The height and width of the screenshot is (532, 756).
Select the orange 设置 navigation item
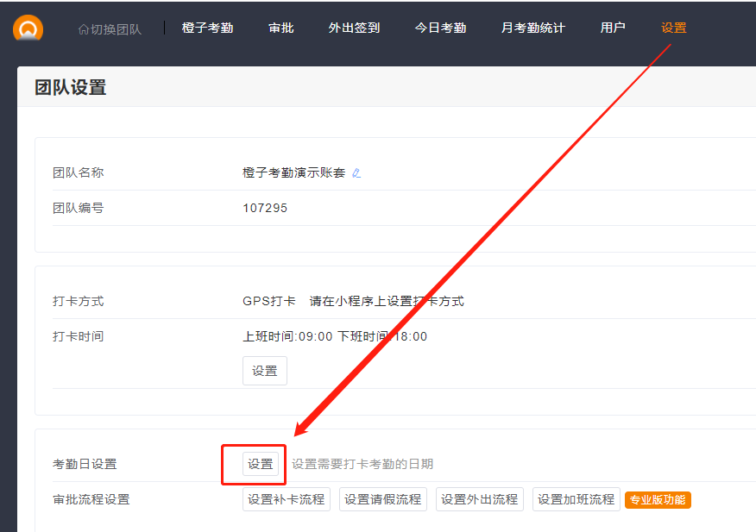pos(674,28)
